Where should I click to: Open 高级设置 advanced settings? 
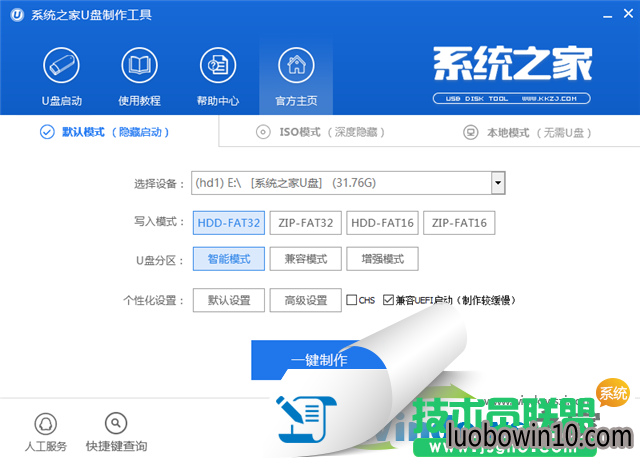tap(305, 300)
